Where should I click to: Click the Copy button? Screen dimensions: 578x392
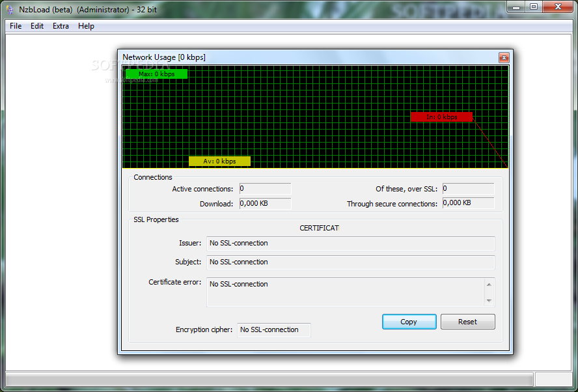[409, 322]
